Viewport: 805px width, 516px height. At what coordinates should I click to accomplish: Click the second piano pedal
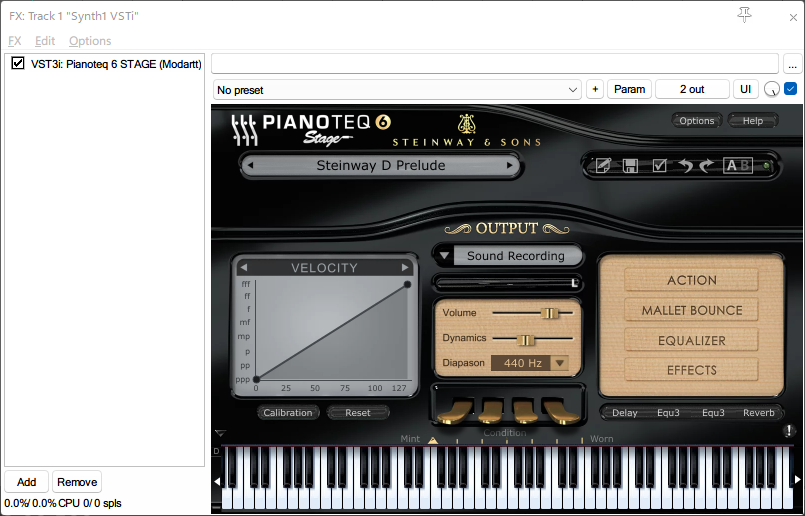[491, 411]
